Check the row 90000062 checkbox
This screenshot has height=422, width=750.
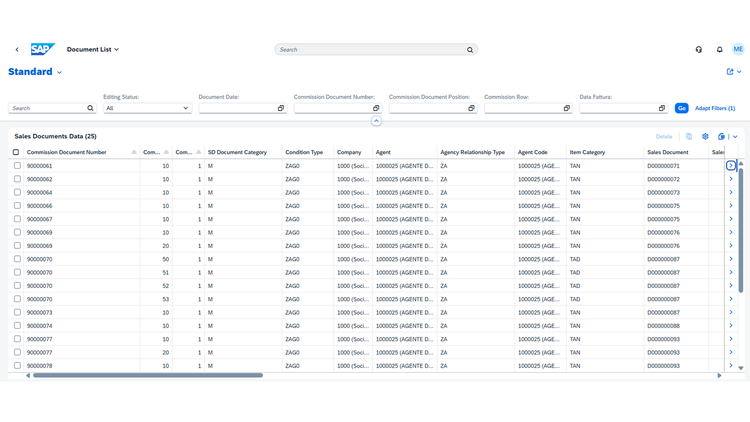(x=17, y=179)
